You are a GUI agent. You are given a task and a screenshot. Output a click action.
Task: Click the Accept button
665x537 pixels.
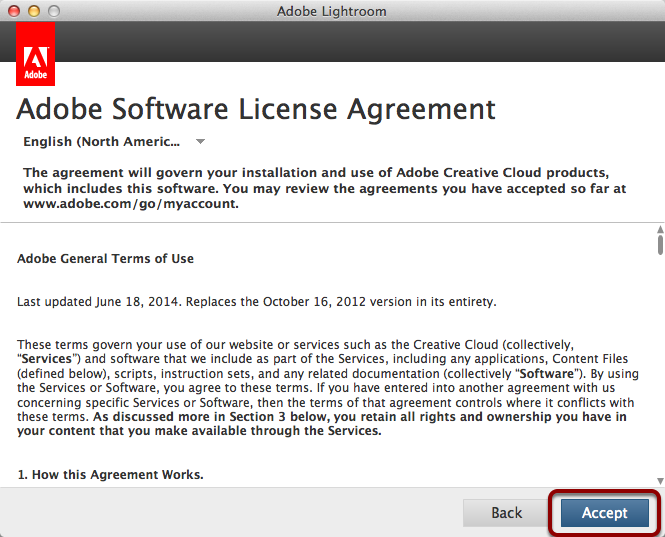pyautogui.click(x=604, y=513)
